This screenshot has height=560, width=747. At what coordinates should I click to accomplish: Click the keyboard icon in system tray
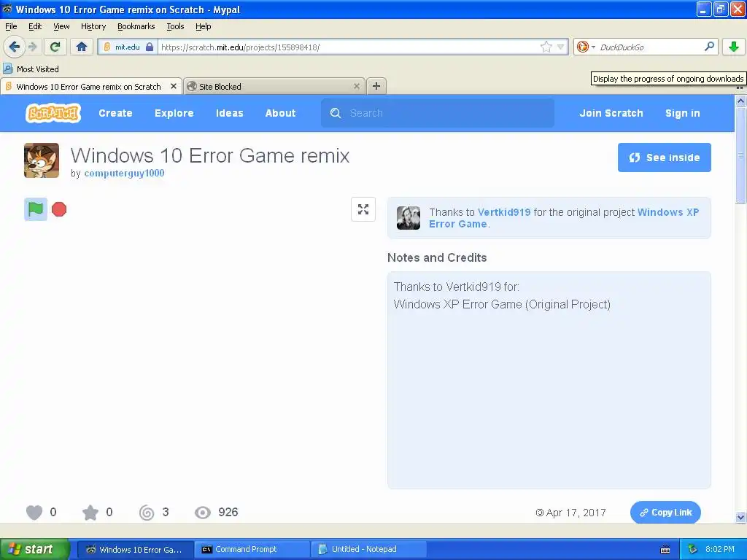click(x=665, y=550)
